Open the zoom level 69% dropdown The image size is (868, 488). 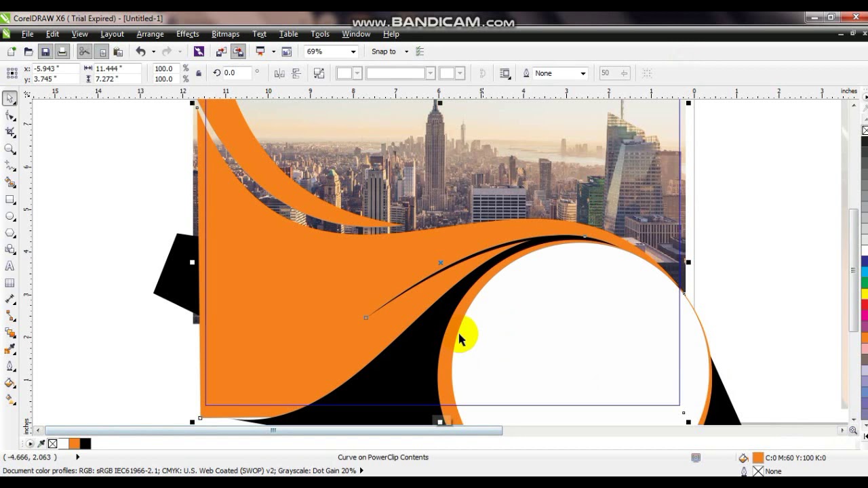pos(353,52)
